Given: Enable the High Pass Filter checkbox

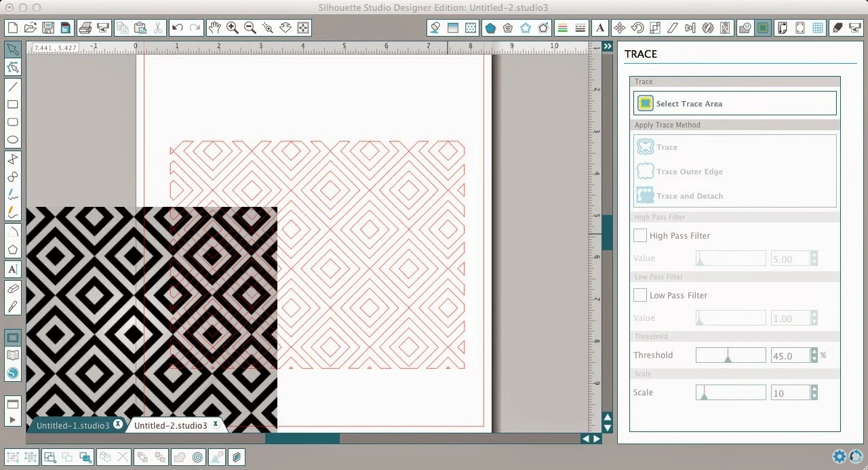Looking at the screenshot, I should pos(639,235).
